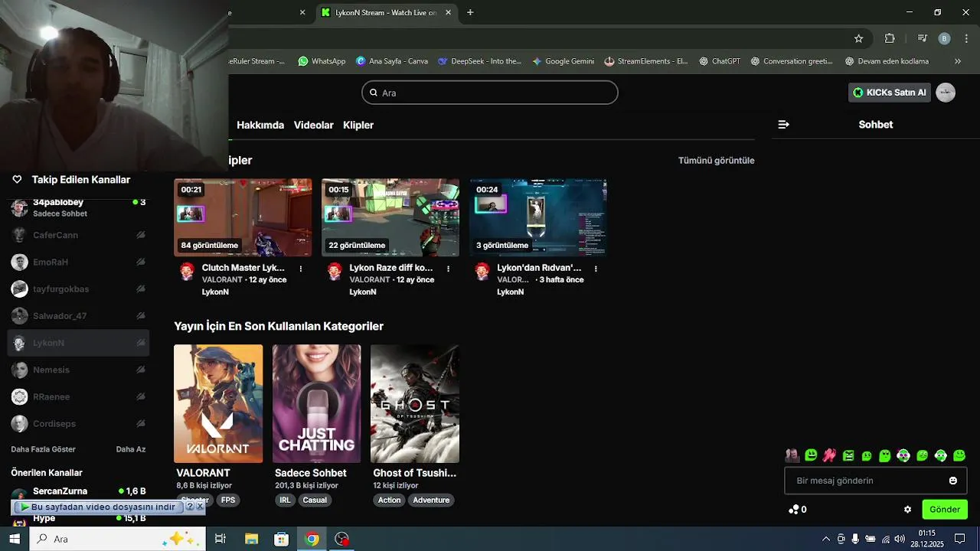Open Windows Start menu
This screenshot has height=551, width=980.
(15, 539)
